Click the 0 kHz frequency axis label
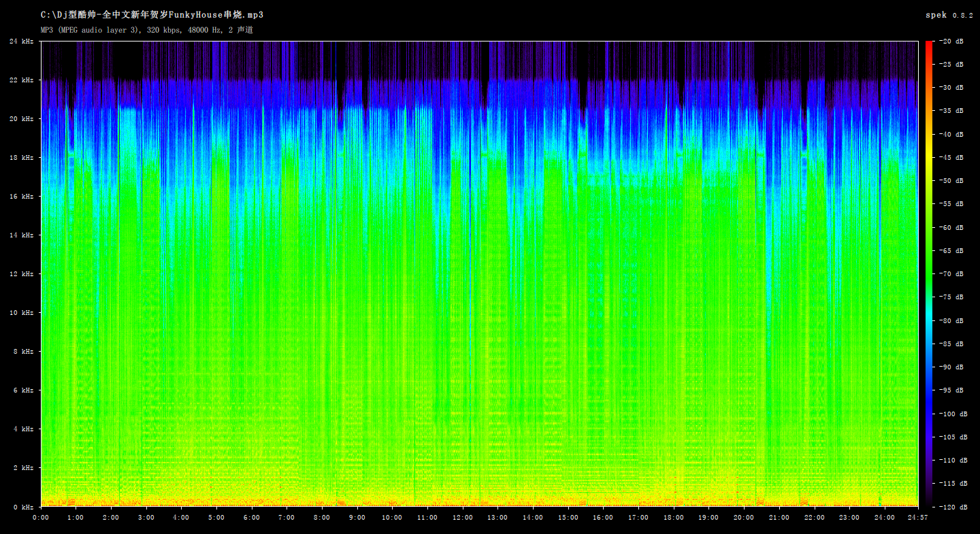The width and height of the screenshot is (980, 534). 23,507
